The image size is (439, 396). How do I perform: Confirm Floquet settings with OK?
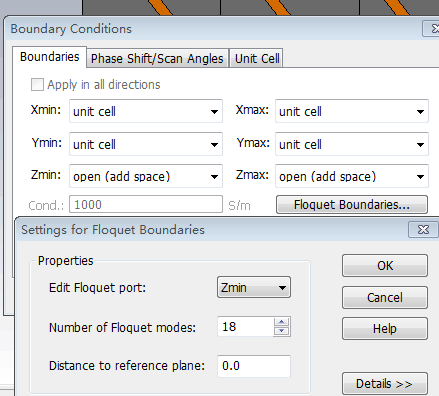(385, 266)
